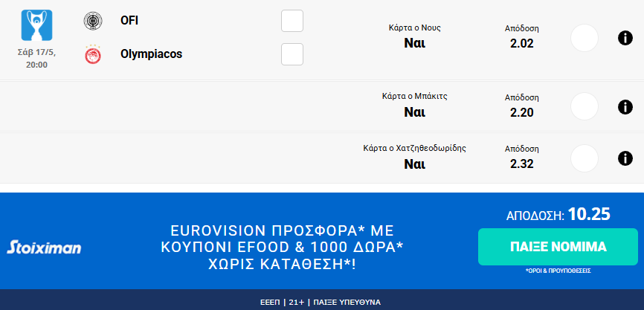
Task: Open info for Κάρτα ο Χατζηθεοδωρίδης bet
Action: [625, 158]
